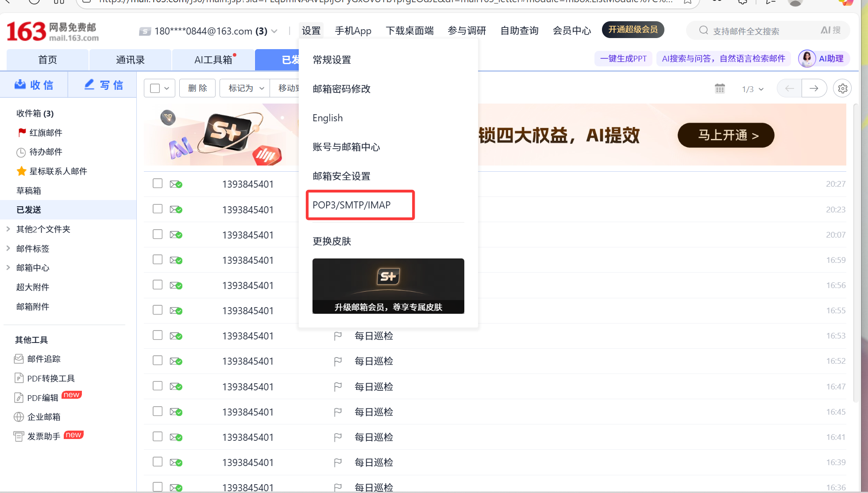Open the list settings gear icon

[842, 89]
